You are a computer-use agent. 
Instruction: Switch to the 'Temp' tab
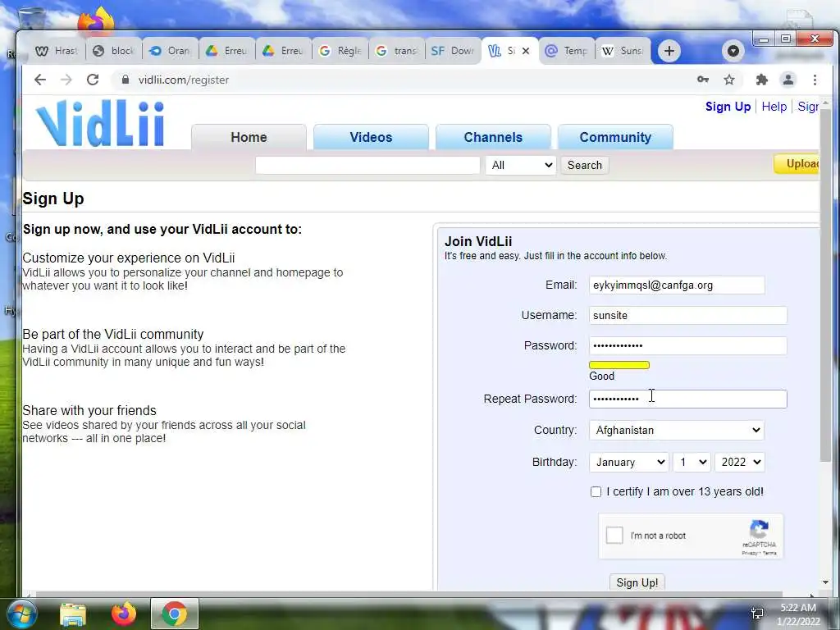[x=567, y=51]
